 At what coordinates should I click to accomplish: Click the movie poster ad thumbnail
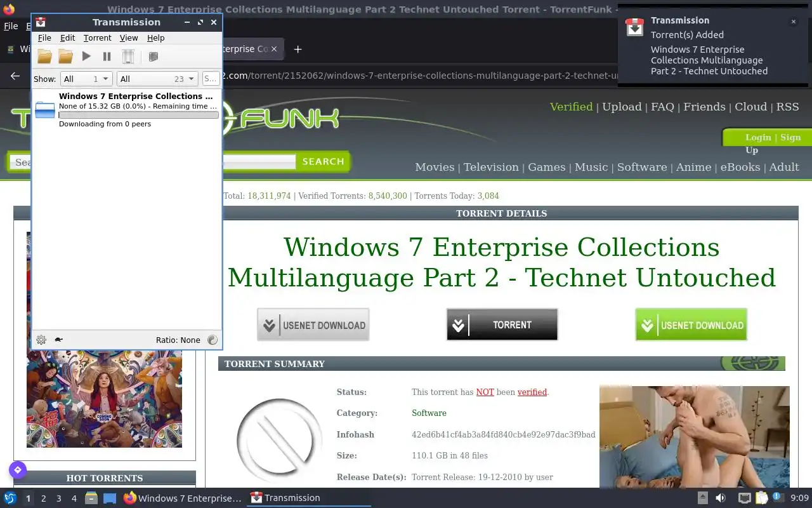click(104, 399)
